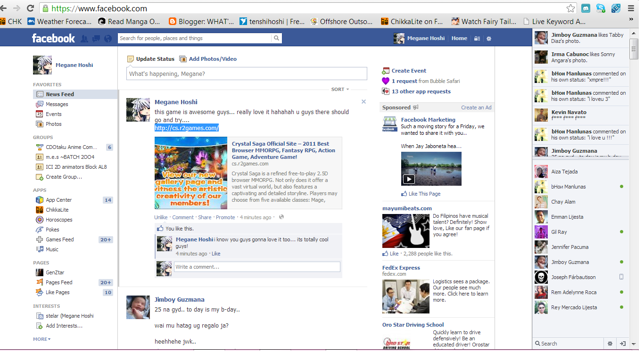This screenshot has width=644, height=362.
Task: Open chat options gear menu
Action: click(x=610, y=344)
